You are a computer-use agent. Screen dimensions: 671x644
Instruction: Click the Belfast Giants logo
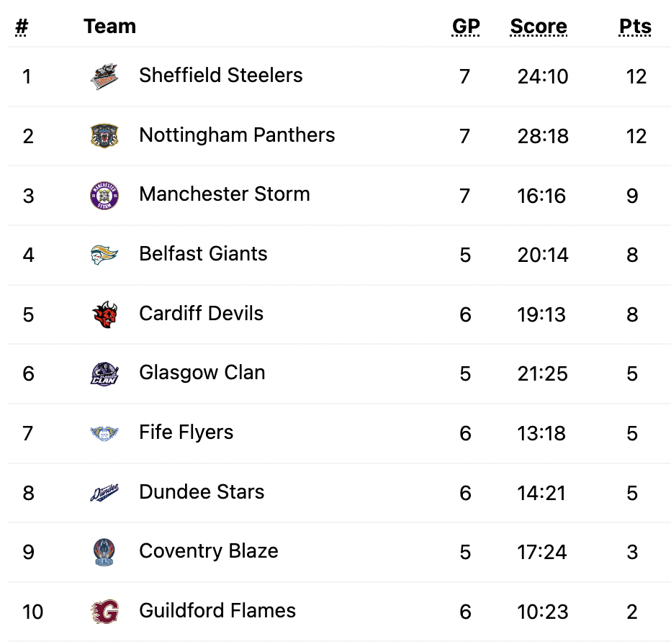pyautogui.click(x=104, y=255)
